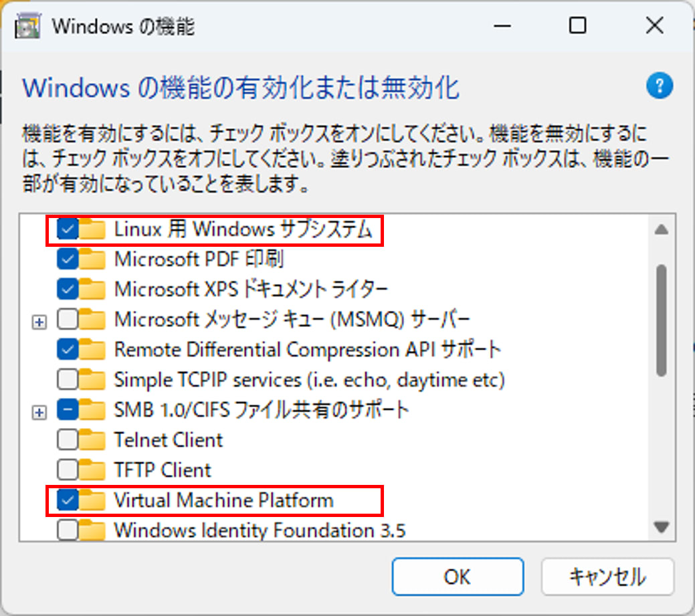
Task: Select the TFTP Client list item
Action: [163, 470]
